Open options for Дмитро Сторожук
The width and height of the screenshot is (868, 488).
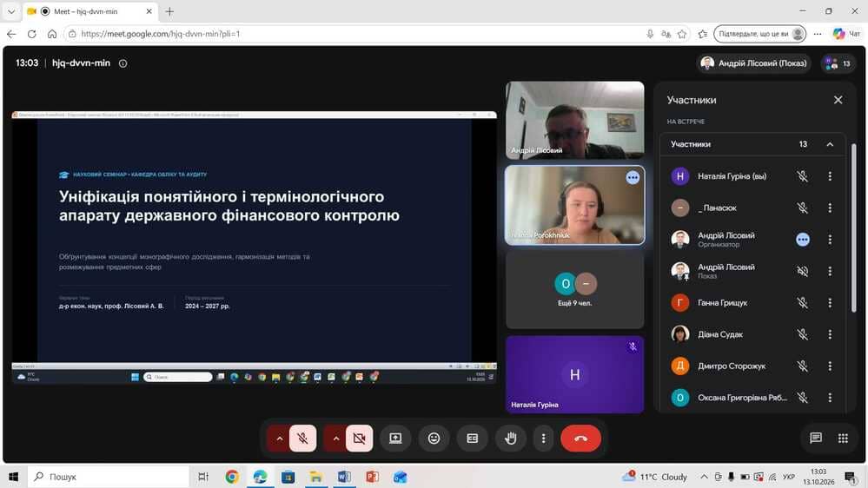click(830, 366)
